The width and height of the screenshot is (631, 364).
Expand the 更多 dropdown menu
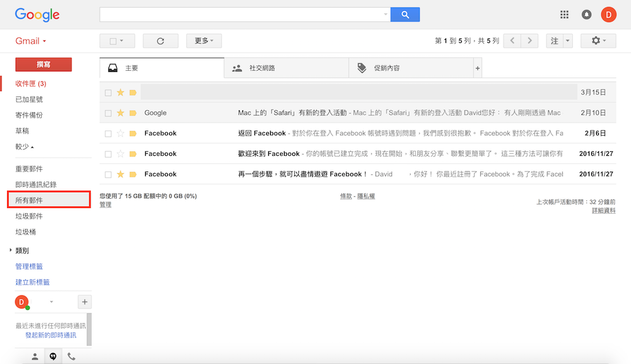tap(204, 41)
